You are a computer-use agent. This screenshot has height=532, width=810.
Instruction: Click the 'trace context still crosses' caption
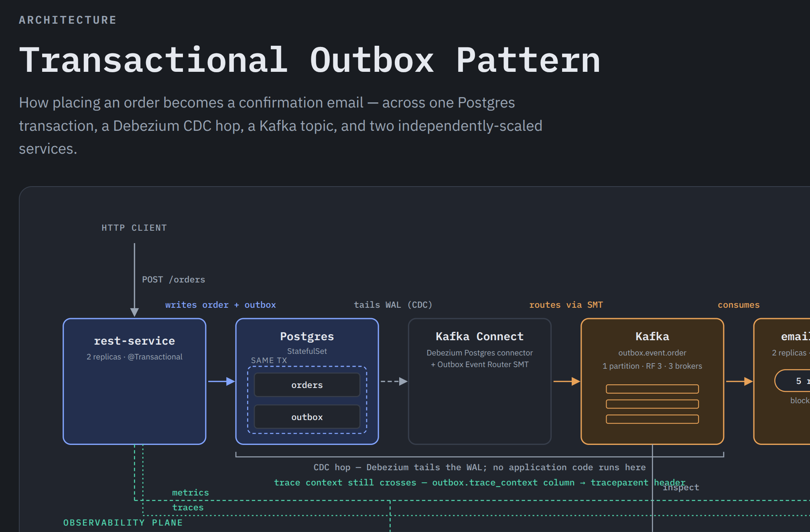point(479,483)
